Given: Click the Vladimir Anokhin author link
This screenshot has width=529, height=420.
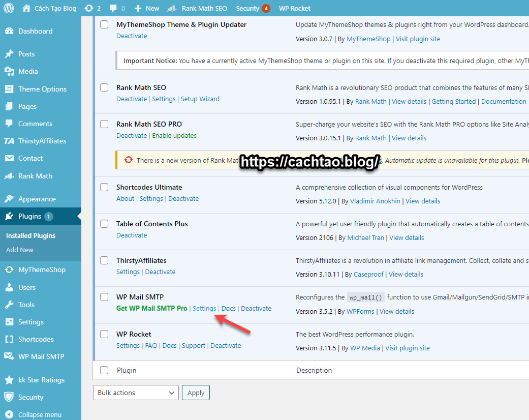Looking at the screenshot, I should pyautogui.click(x=375, y=201).
